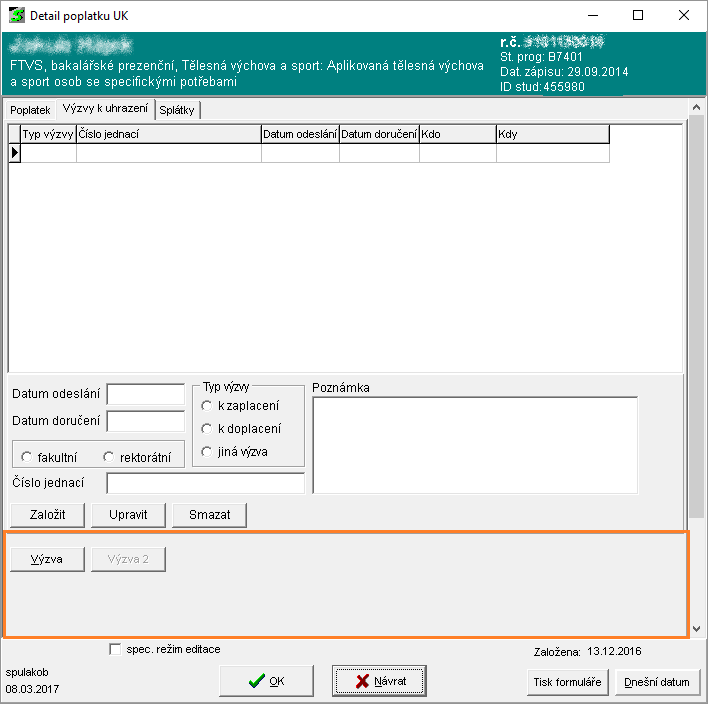Click the Upravit button
This screenshot has width=708, height=704.
pyautogui.click(x=128, y=515)
